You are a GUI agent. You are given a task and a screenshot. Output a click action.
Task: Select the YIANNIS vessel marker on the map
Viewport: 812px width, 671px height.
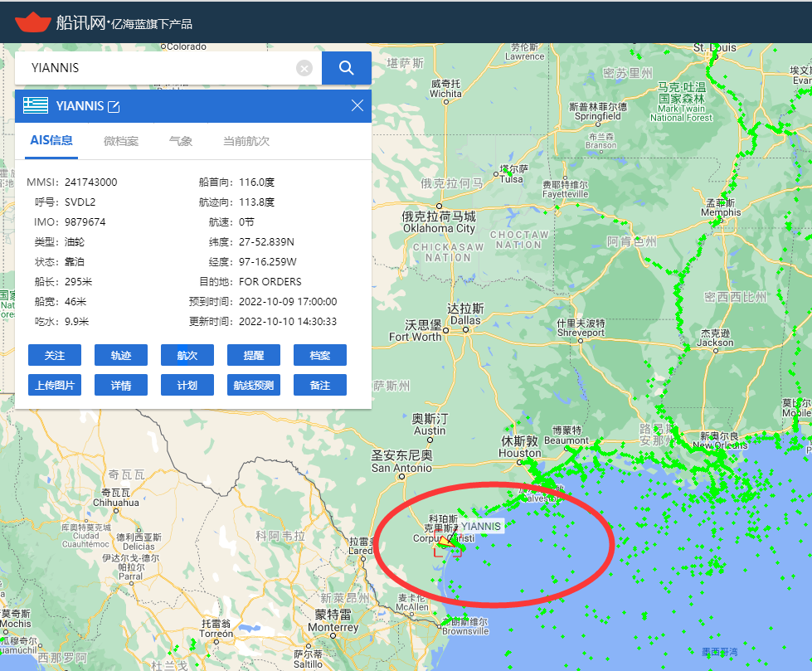click(449, 543)
